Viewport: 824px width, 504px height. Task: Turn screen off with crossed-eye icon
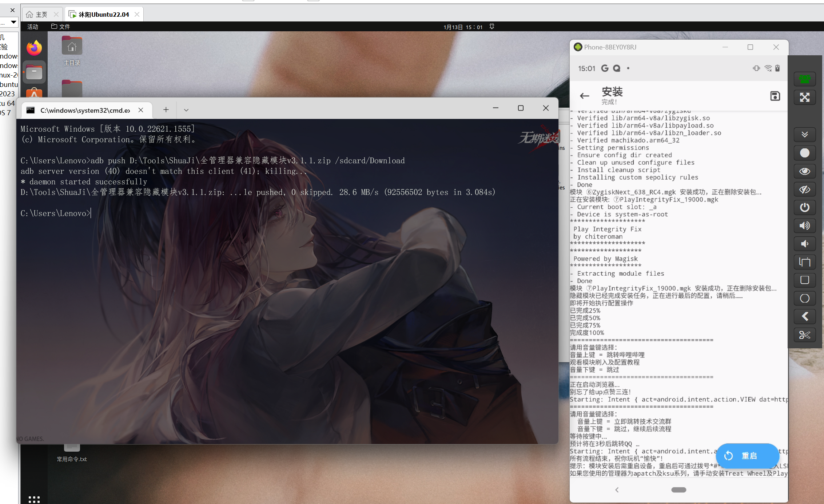[x=804, y=189]
